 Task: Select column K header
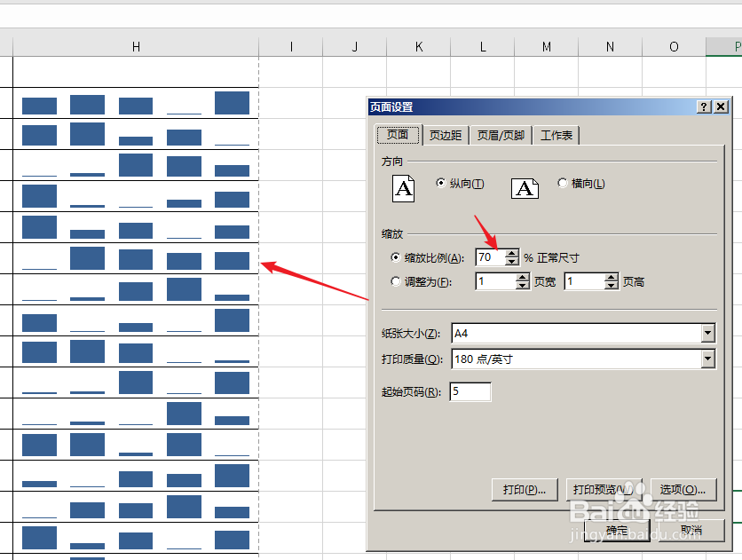(419, 47)
